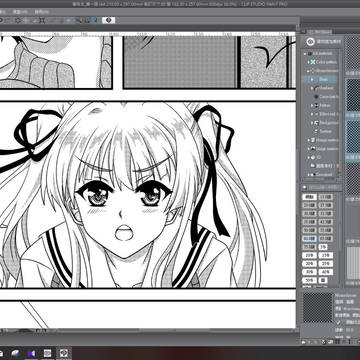Screen dimensions: 360x360
Task: Click the 網點 tag button
Action: [x=309, y=197]
